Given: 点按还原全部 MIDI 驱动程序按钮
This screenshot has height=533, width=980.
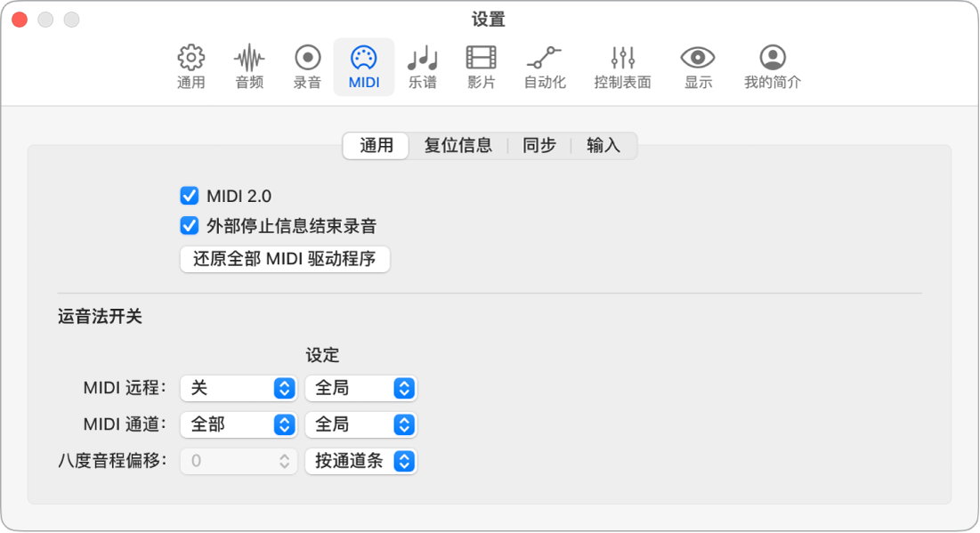Looking at the screenshot, I should (x=284, y=259).
